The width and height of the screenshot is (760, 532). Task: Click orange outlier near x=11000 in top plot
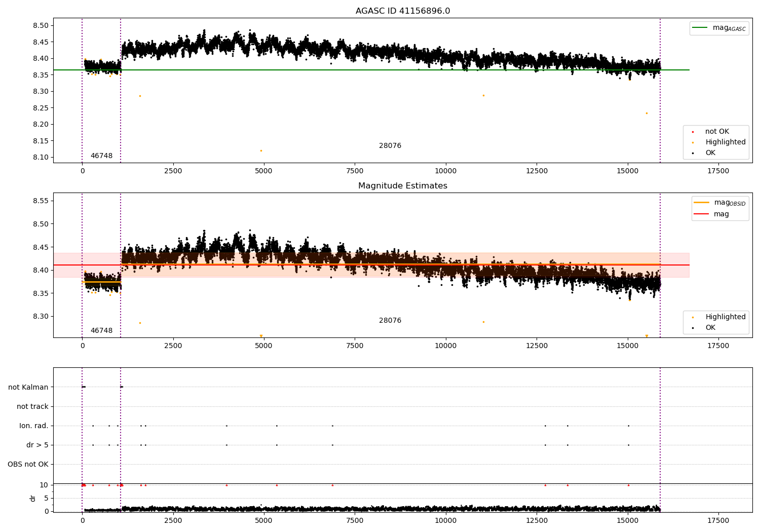pyautogui.click(x=483, y=95)
